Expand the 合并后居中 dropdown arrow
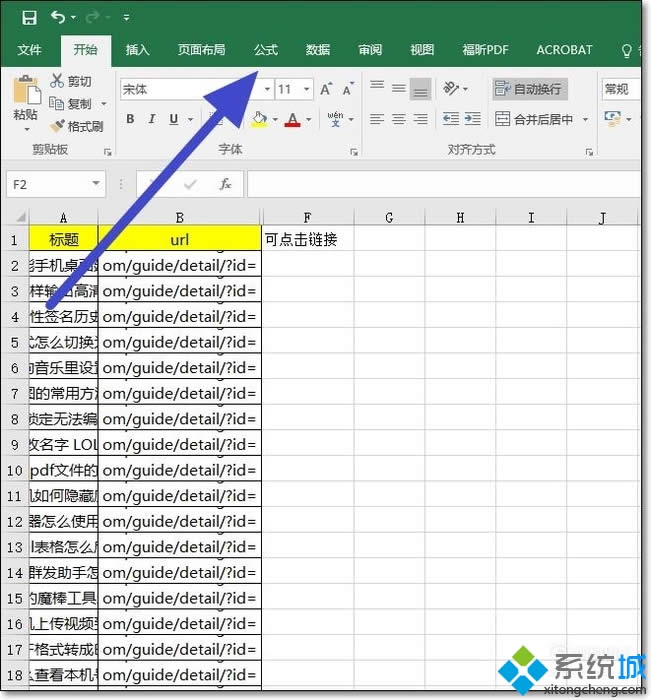This screenshot has height=700, width=651. (585, 119)
